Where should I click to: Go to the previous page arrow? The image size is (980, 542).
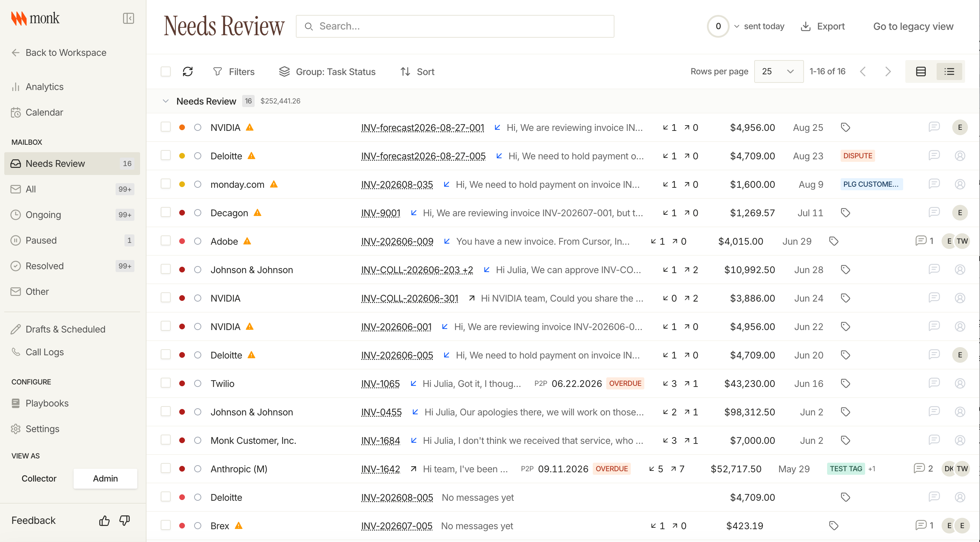[863, 71]
